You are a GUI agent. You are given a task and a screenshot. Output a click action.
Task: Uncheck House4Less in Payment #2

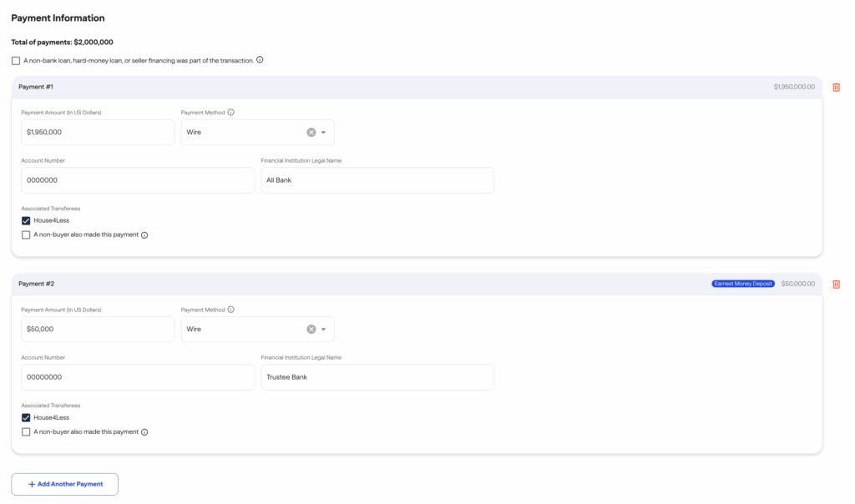coord(26,418)
